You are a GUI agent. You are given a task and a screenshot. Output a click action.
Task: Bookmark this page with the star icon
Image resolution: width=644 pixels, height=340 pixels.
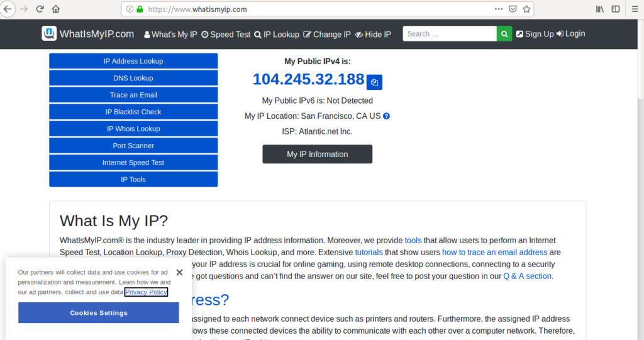click(x=526, y=9)
